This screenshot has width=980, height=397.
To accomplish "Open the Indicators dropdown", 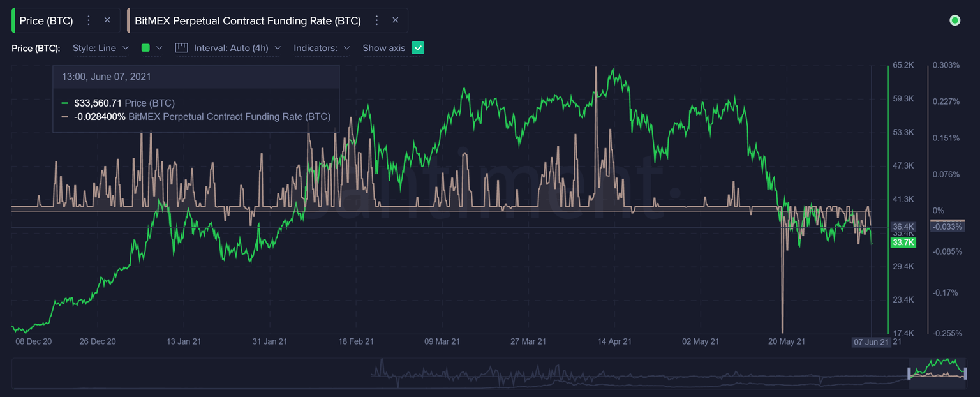I will [x=321, y=47].
